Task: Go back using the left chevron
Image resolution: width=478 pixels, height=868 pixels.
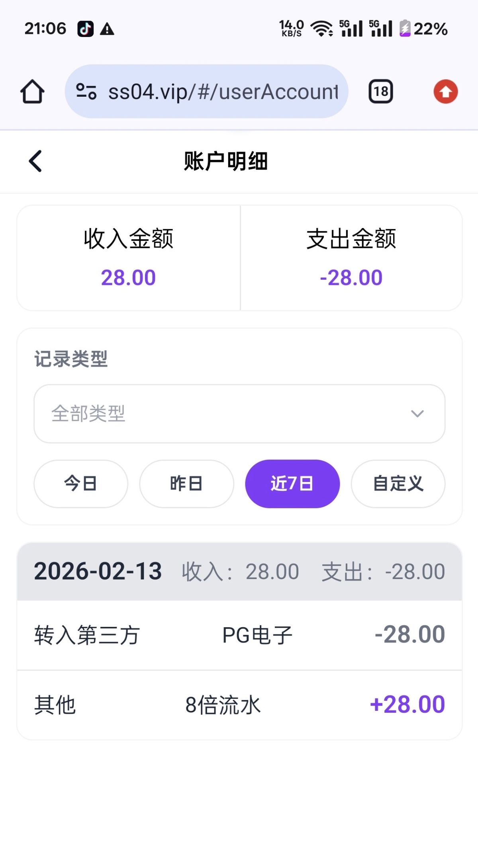Action: click(35, 161)
